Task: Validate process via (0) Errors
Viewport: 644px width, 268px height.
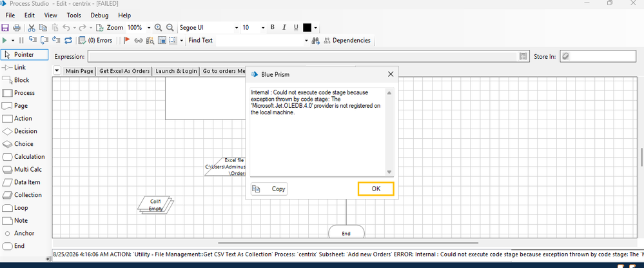Action: (x=95, y=40)
